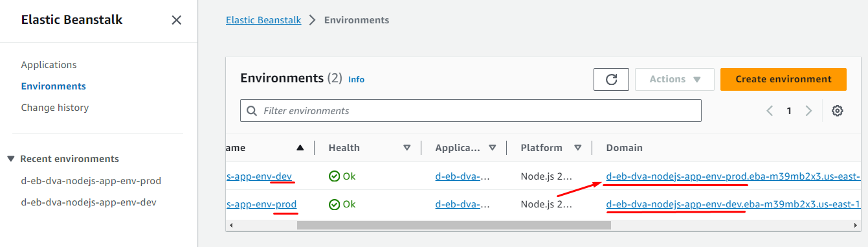Viewport: 868px width, 247px height.
Task: Sort by the Platform column triangle
Action: pos(577,148)
